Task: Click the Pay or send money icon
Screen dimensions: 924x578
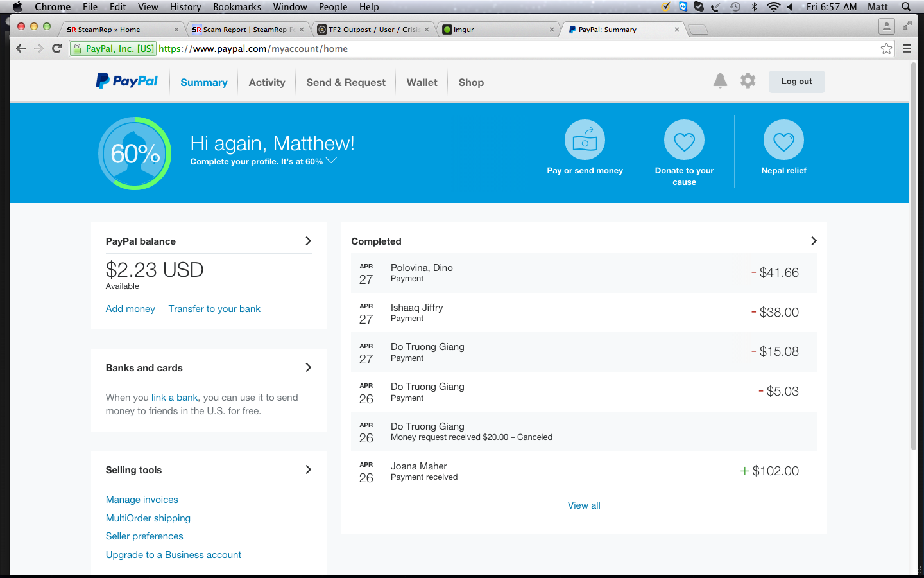Action: (x=585, y=140)
